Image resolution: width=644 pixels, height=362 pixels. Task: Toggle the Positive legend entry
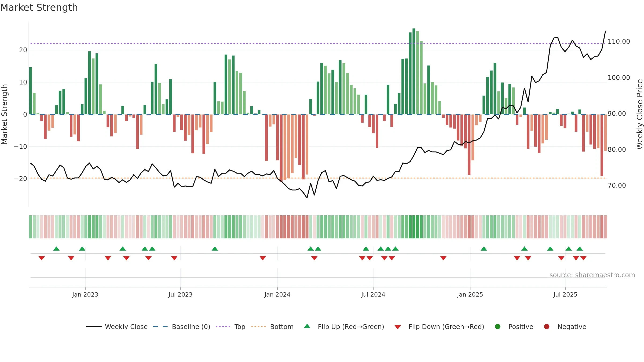[x=514, y=327]
